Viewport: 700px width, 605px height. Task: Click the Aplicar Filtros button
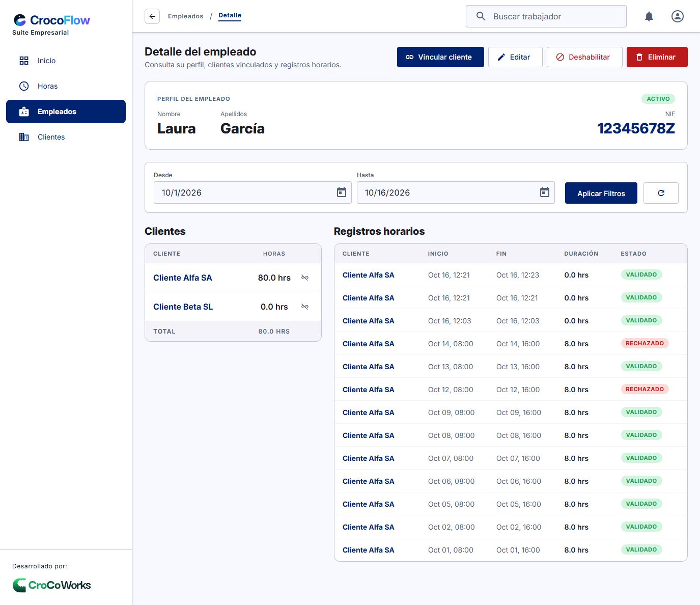pos(601,193)
